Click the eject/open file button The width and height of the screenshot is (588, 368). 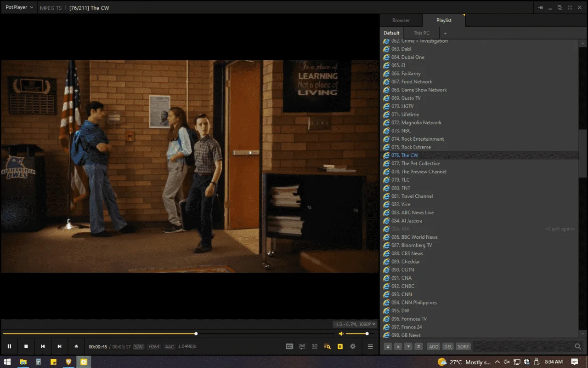point(76,346)
